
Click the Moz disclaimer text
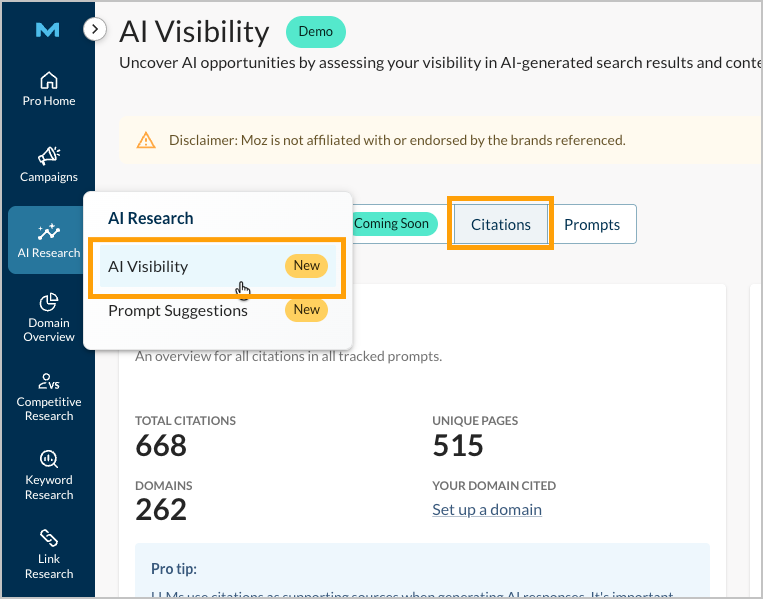(x=397, y=140)
